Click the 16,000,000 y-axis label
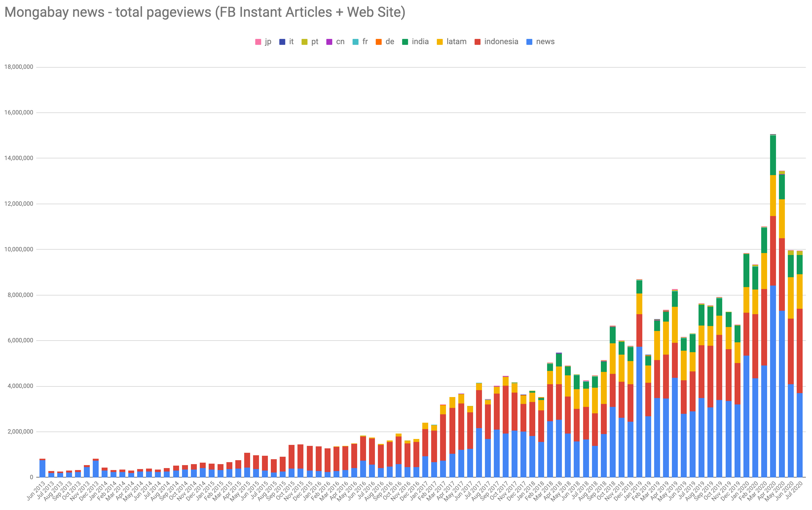This screenshot has width=812, height=510. tap(18, 113)
